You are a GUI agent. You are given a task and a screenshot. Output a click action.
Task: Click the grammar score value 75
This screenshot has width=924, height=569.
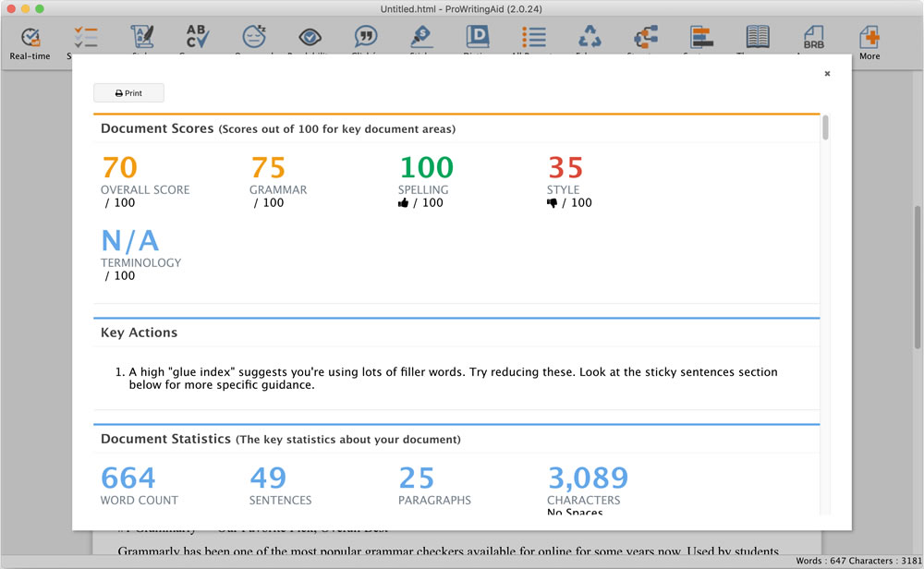point(268,167)
